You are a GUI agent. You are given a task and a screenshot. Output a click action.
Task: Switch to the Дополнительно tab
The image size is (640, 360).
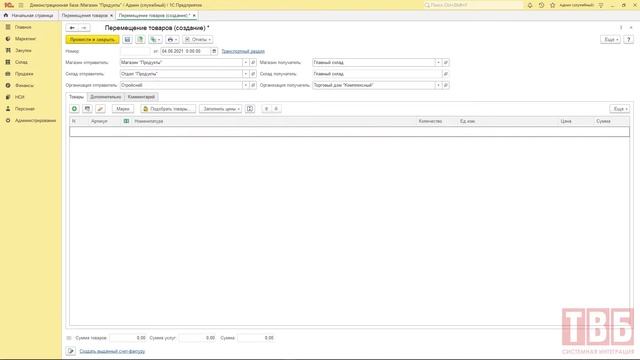click(106, 97)
